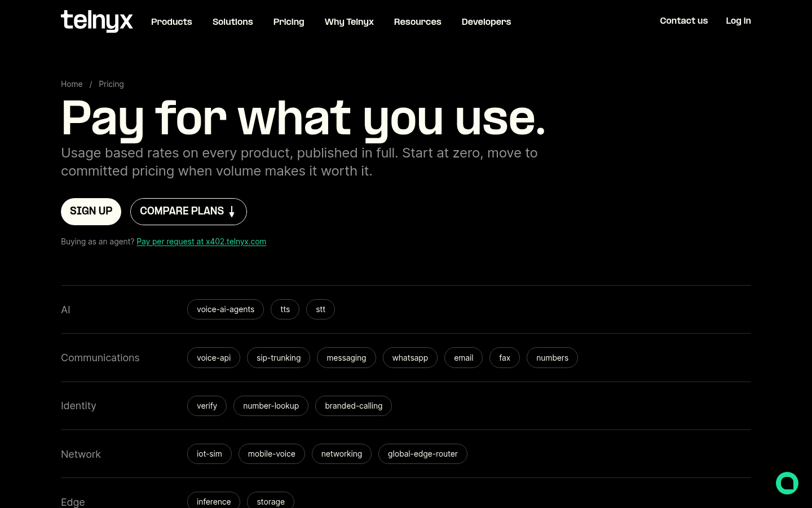This screenshot has width=812, height=508.
Task: Open the Resources menu
Action: pos(418,21)
